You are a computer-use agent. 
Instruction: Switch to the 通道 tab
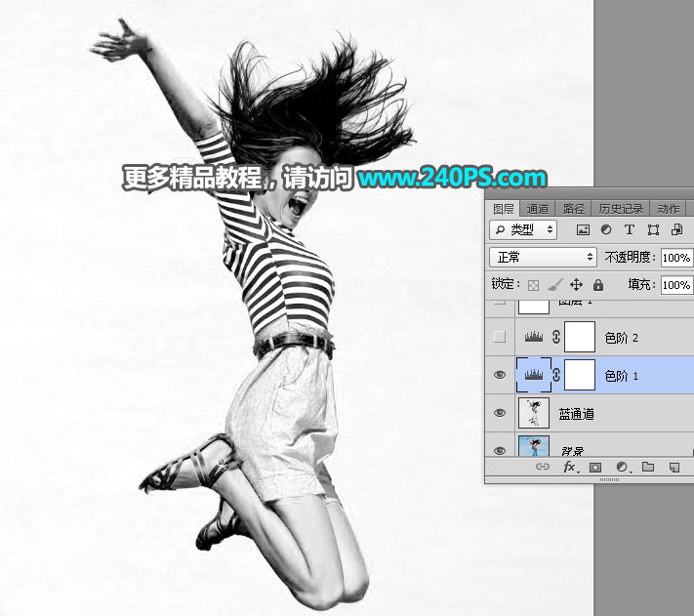pyautogui.click(x=538, y=208)
